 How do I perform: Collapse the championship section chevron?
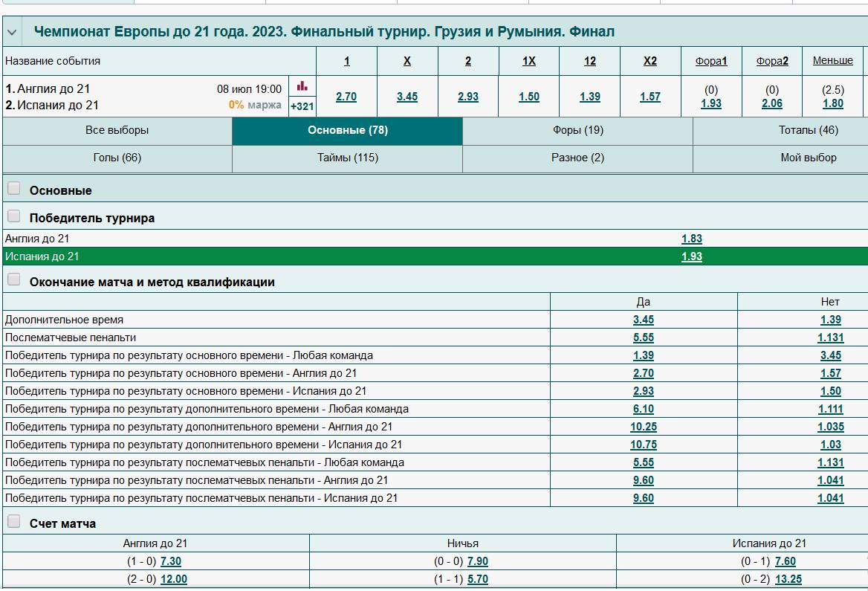pos(12,33)
